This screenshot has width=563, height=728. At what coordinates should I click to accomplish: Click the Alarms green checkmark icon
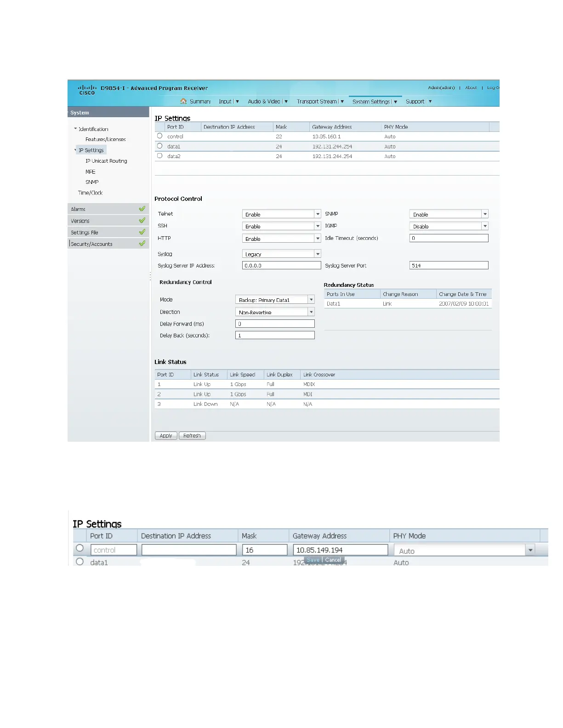142,209
